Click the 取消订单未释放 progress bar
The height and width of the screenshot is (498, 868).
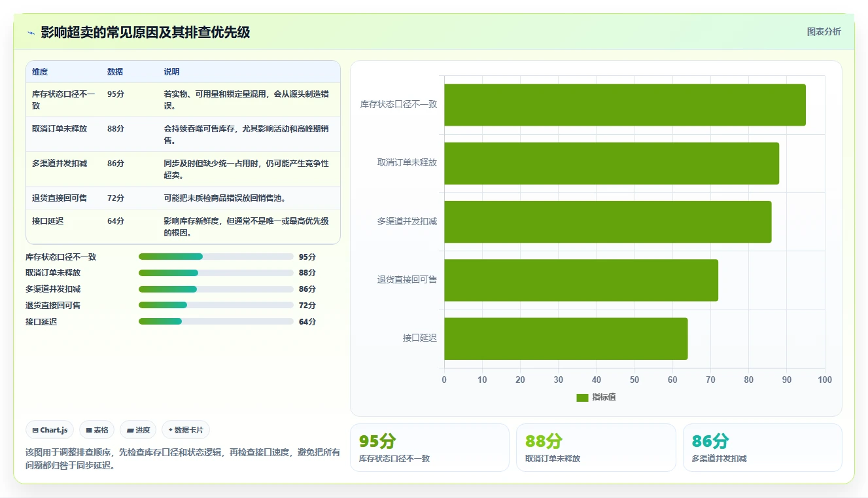pos(216,273)
